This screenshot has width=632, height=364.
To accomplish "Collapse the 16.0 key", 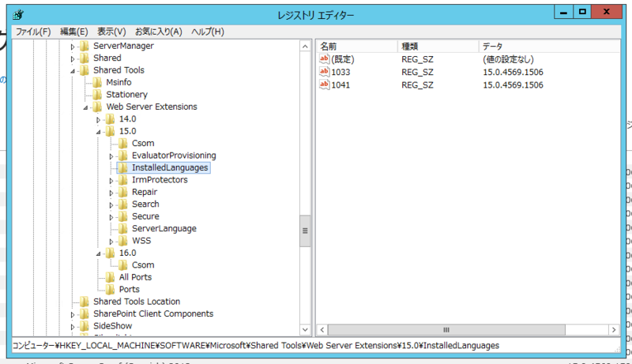I will 98,254.
